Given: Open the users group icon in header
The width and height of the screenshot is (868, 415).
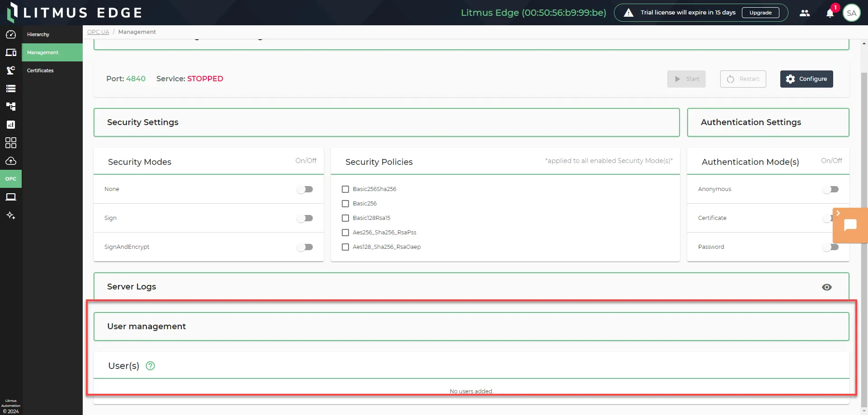Looking at the screenshot, I should pyautogui.click(x=805, y=13).
